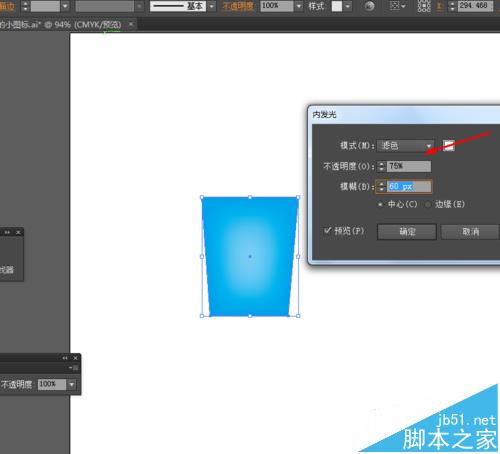Click the 样式 graphic style swatch
Viewport: 500px width, 454px height.
337,6
